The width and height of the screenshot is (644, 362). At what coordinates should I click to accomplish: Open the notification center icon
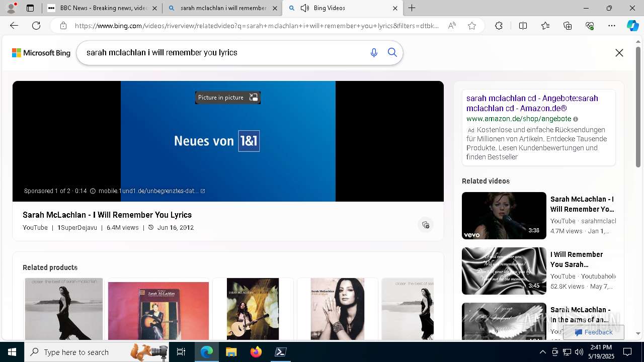[x=627, y=352]
